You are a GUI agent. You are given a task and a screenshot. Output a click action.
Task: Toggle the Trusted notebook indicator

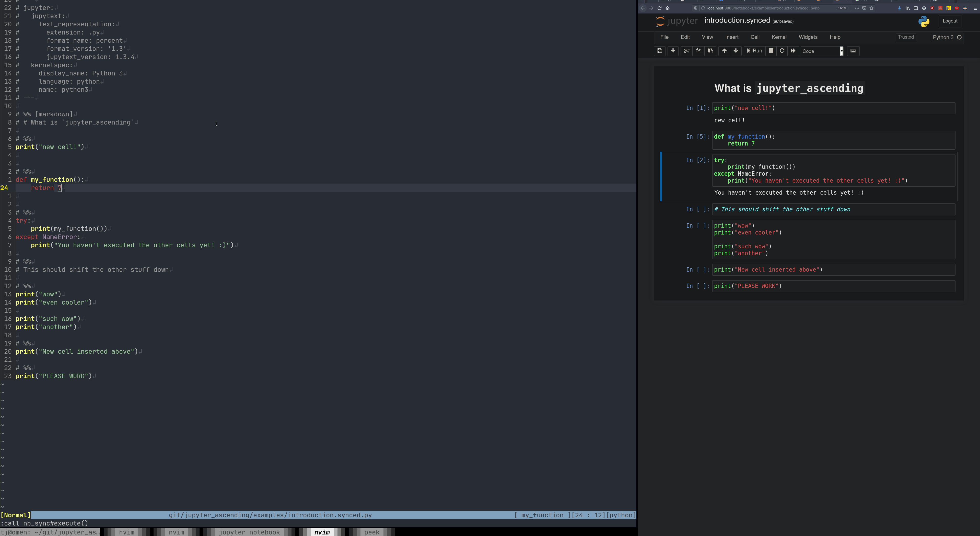pyautogui.click(x=905, y=37)
